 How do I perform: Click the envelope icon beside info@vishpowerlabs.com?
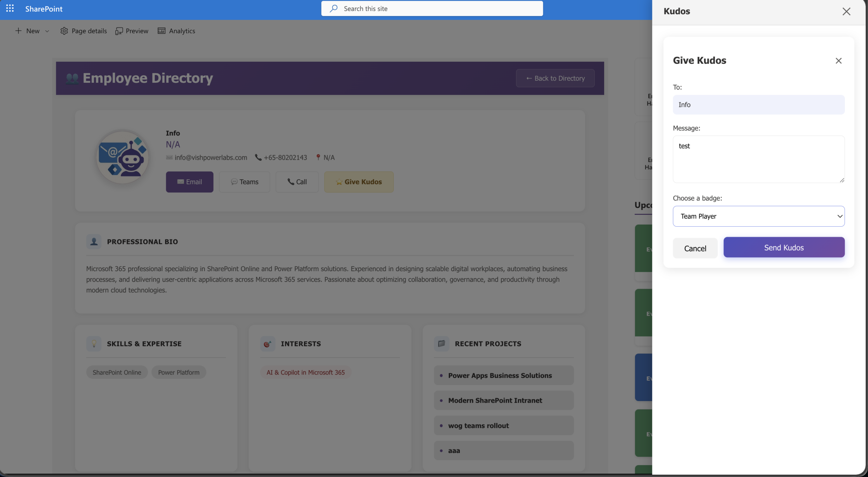point(169,157)
